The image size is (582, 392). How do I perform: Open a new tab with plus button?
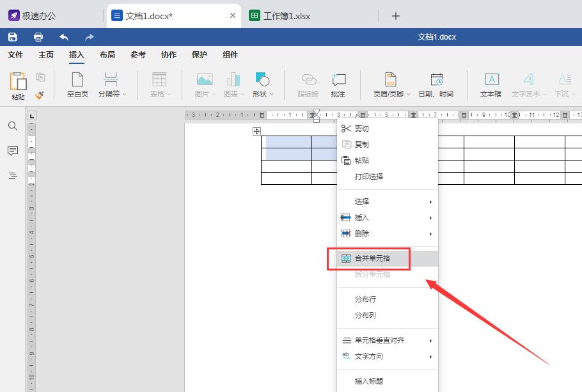[396, 16]
